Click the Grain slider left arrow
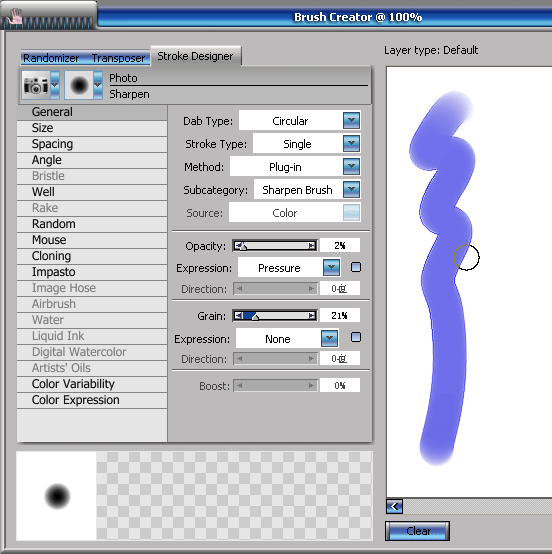This screenshot has width=552, height=554. (x=239, y=316)
